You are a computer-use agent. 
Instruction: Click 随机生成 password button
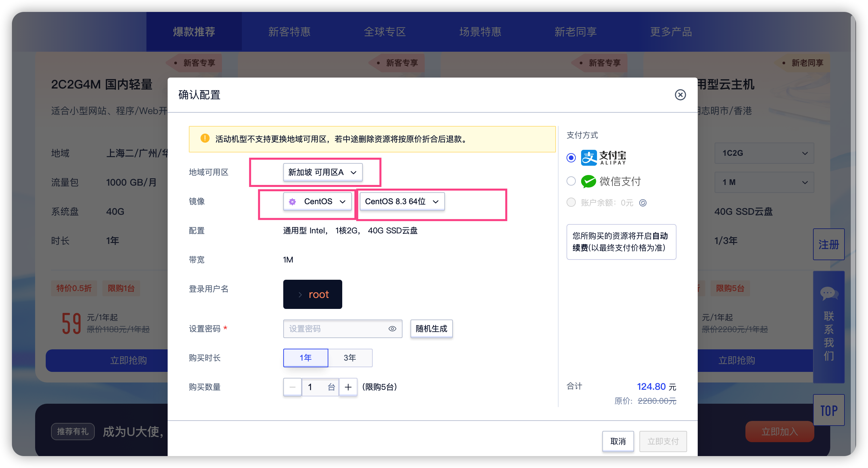point(431,329)
